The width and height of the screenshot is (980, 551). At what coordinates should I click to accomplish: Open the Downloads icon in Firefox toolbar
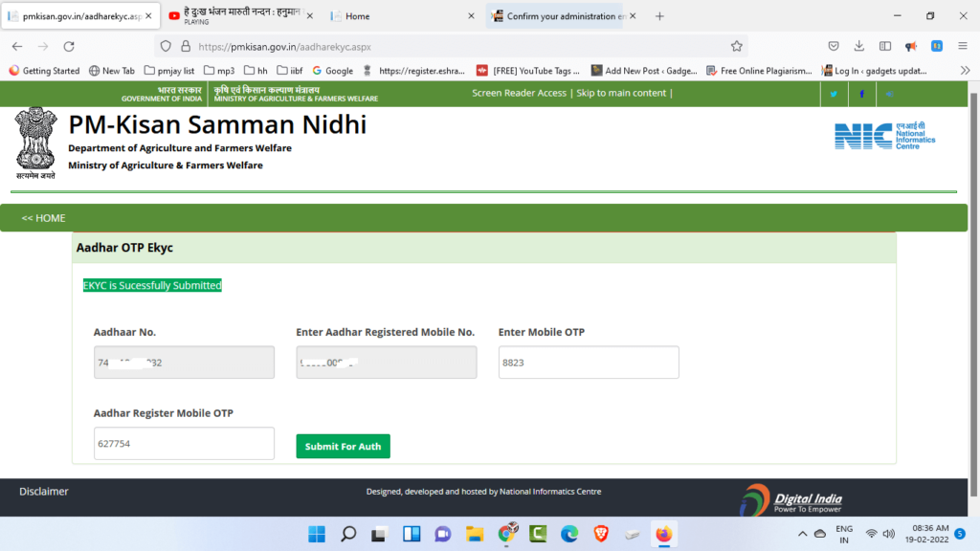coord(859,46)
